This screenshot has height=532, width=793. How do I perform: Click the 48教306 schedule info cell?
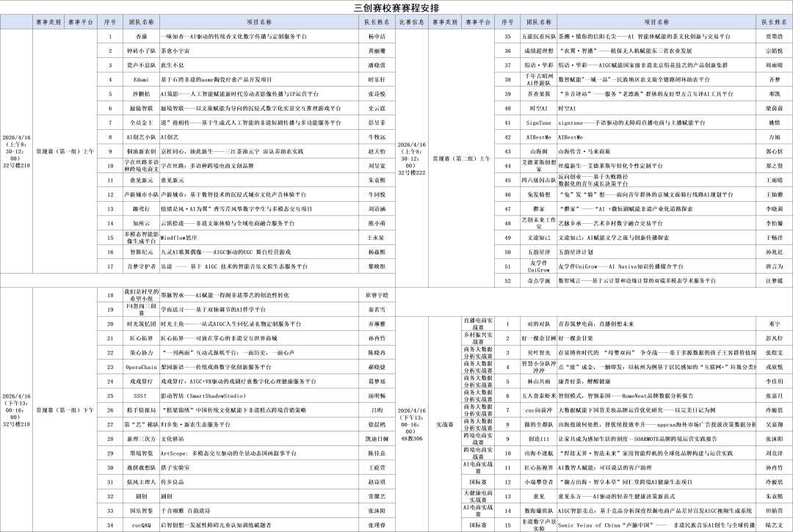(x=411, y=424)
